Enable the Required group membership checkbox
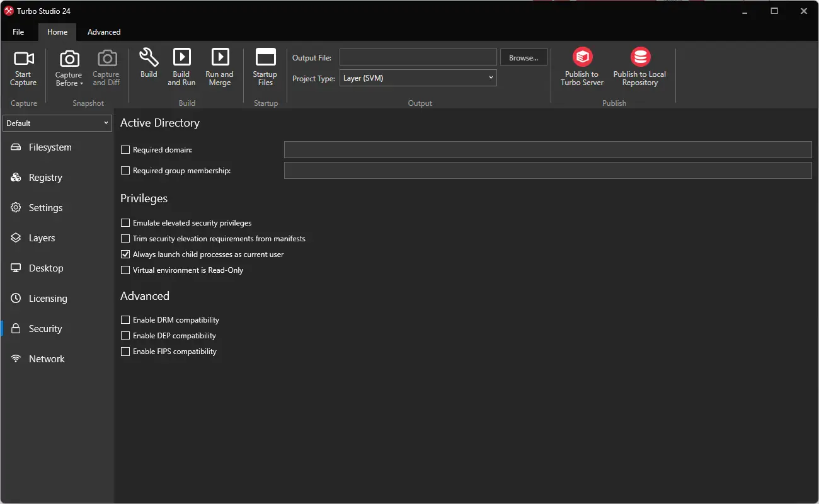 [125, 171]
